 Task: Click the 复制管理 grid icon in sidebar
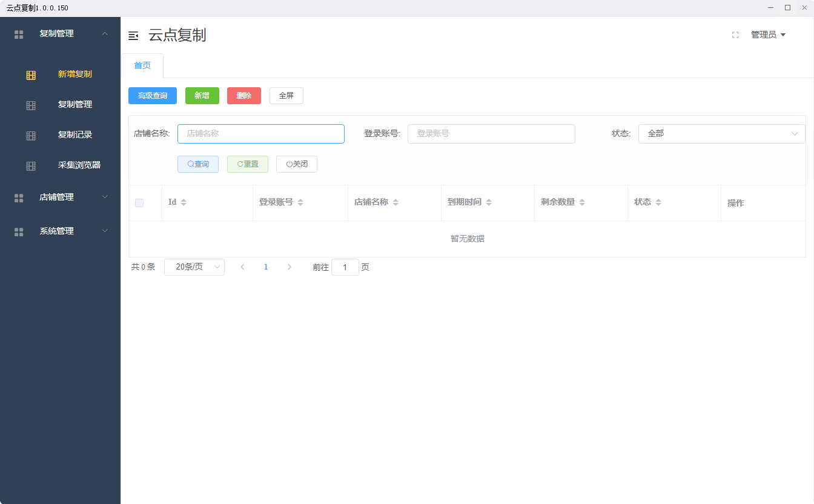pyautogui.click(x=30, y=104)
